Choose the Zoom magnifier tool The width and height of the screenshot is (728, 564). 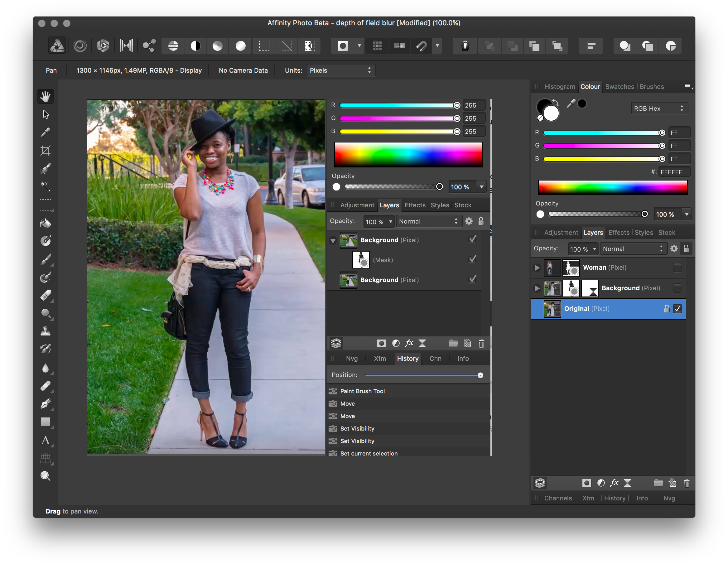pyautogui.click(x=46, y=476)
